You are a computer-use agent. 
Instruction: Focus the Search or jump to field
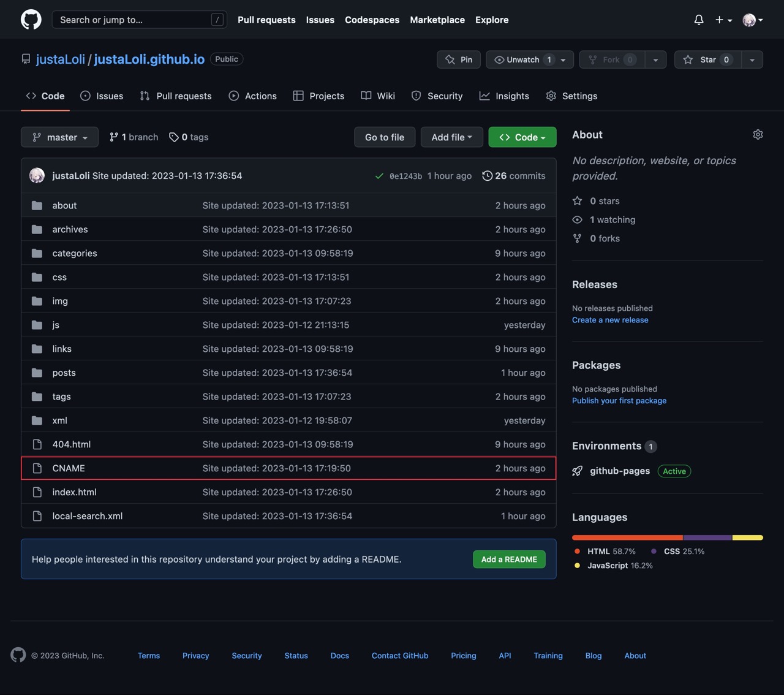(x=140, y=20)
